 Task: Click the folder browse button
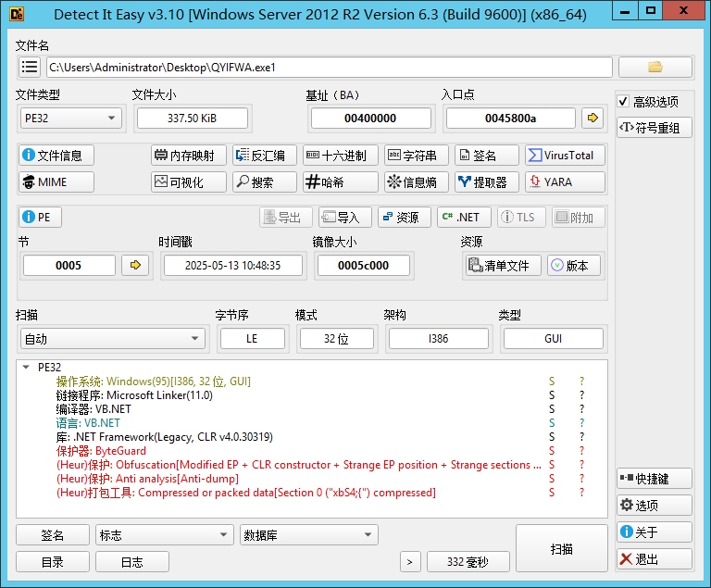click(655, 67)
